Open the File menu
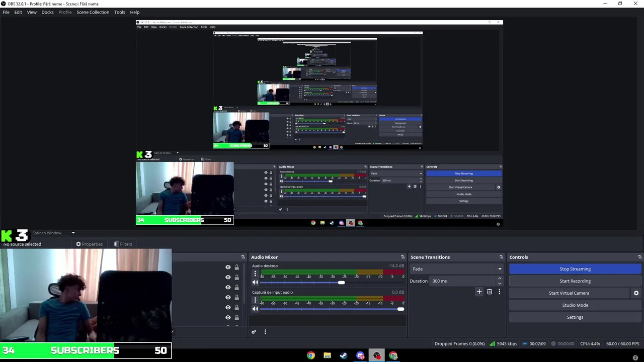The width and height of the screenshot is (644, 362). [x=6, y=12]
